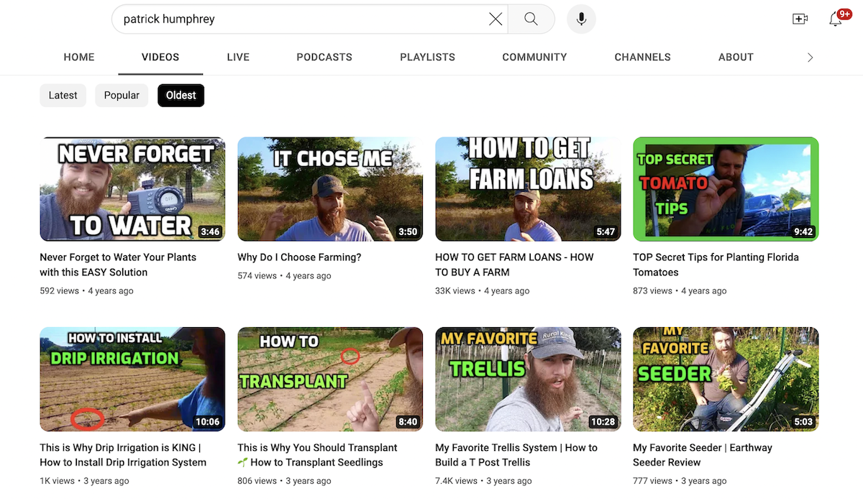Play the Top Secret Tomato Tips thumbnail
The image size is (863, 504).
click(726, 189)
